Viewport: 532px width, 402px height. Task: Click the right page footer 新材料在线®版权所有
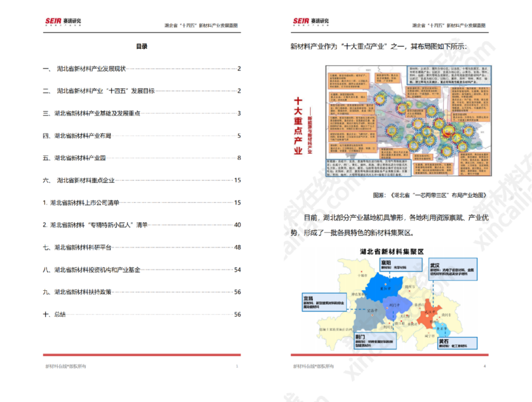coord(313,367)
